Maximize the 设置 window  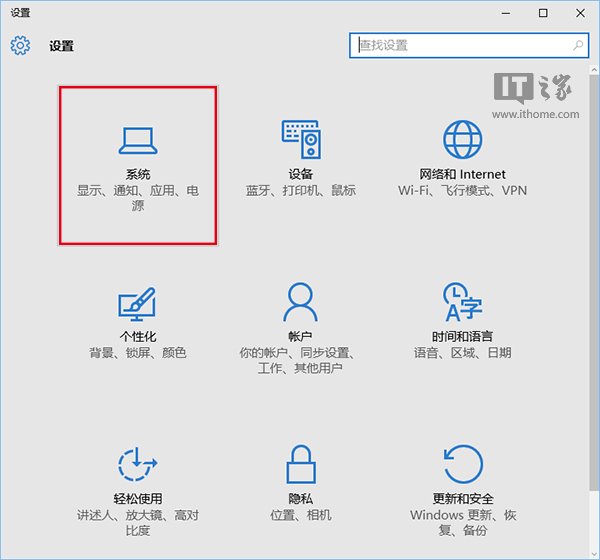pos(543,12)
